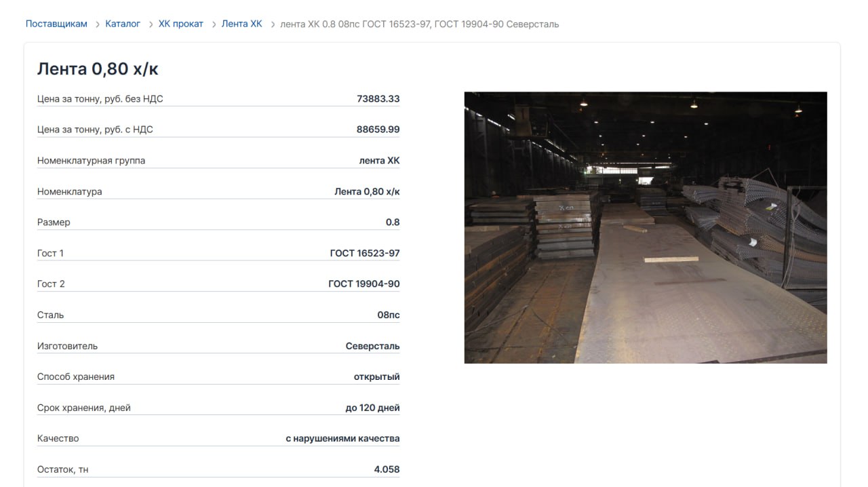The height and width of the screenshot is (487, 868).
Task: Select the price value 73883.33
Action: (378, 99)
